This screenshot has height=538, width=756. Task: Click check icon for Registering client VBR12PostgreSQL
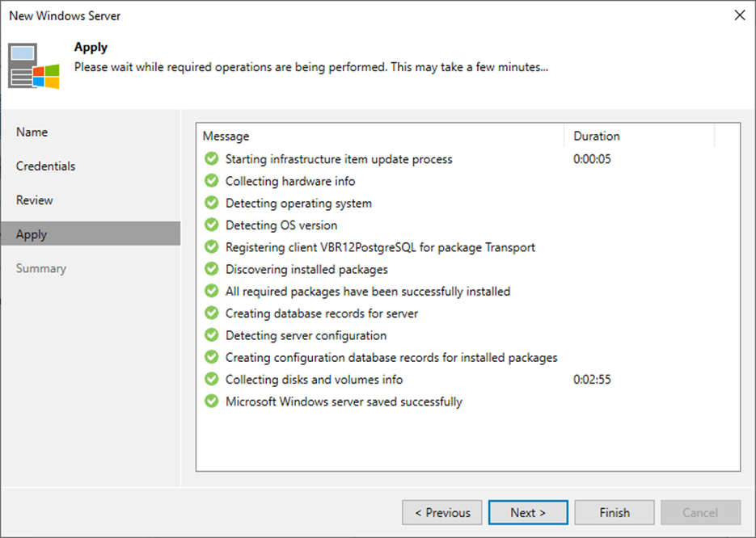pos(212,247)
